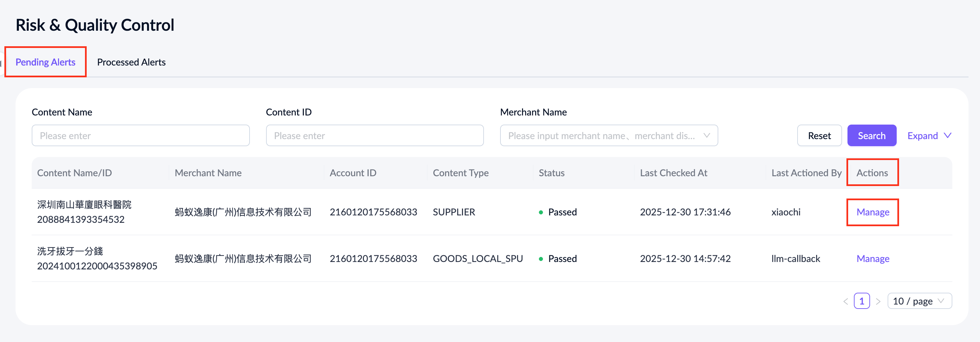This screenshot has height=342, width=980.
Task: Click into the Content ID field
Action: [x=374, y=136]
